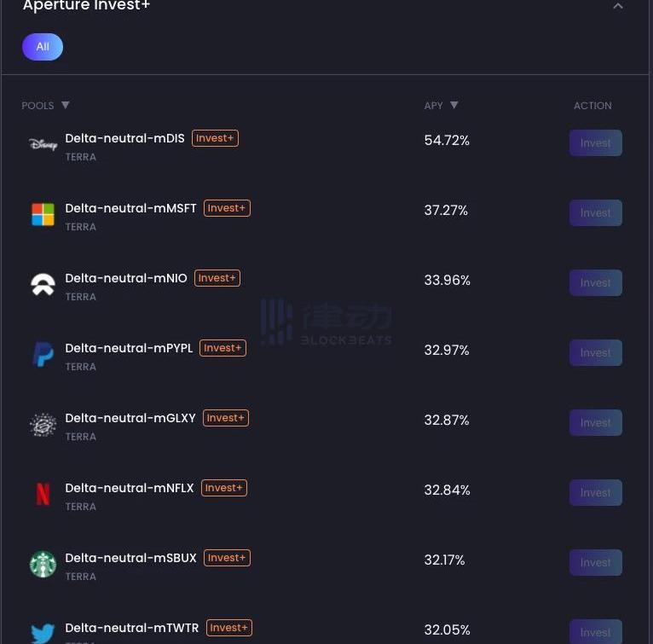653x644 pixels.
Task: Select the All filter pill
Action: [x=43, y=47]
